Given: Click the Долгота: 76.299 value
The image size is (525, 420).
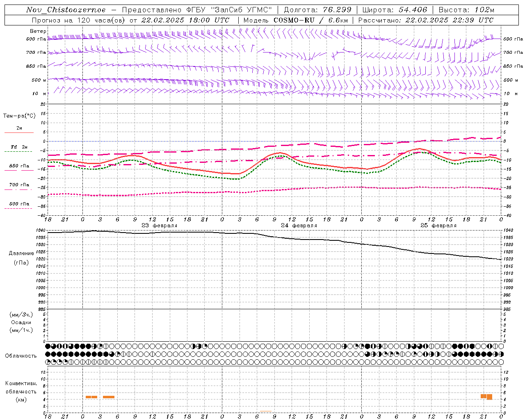Looking at the screenshot, I should (x=317, y=10).
